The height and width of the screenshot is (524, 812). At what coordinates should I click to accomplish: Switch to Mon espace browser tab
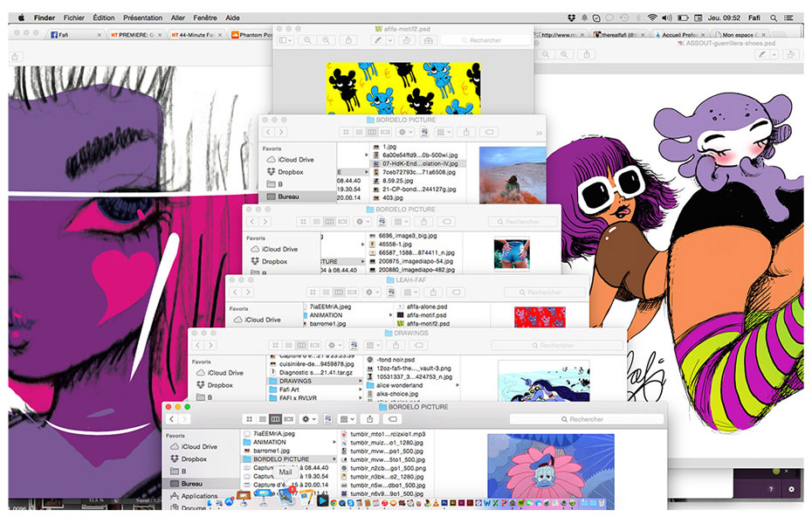click(x=740, y=35)
